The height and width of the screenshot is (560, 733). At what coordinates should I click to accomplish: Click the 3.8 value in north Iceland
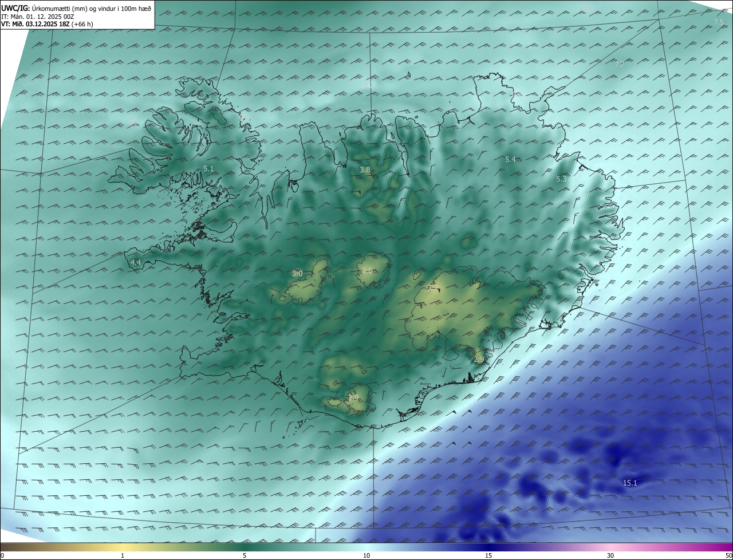point(365,170)
